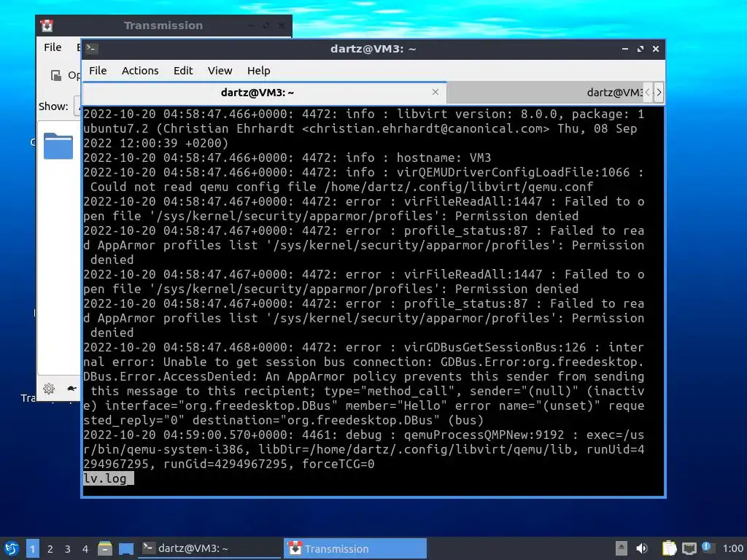Screen dimensions: 747x560
Task: Select the blue folder torrent item in Transmission
Action: pyautogui.click(x=58, y=145)
